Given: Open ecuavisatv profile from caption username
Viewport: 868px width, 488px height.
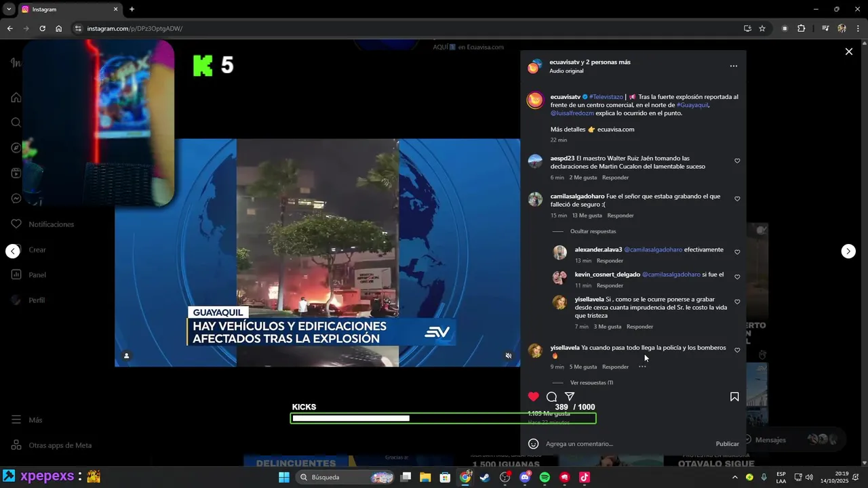Looking at the screenshot, I should point(566,97).
